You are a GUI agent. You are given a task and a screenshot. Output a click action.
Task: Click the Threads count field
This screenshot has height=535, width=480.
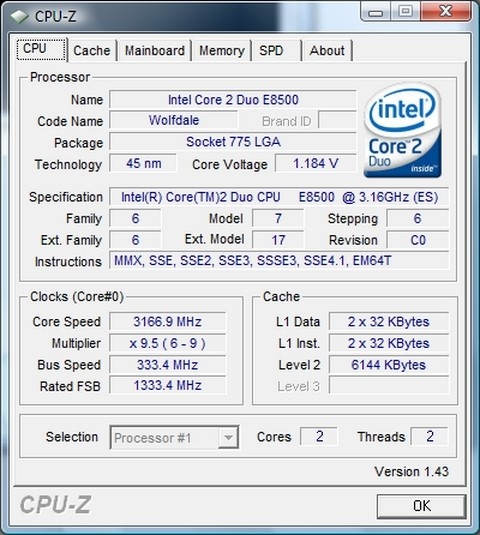point(430,436)
